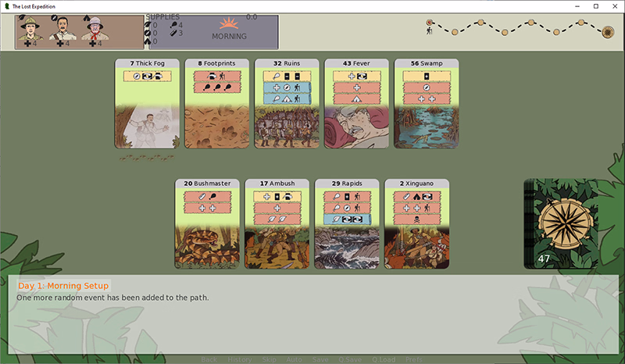Screen dimensions: 625x364
Task: Click the leaf supply icon in the Supplies panel
Action: click(x=148, y=25)
